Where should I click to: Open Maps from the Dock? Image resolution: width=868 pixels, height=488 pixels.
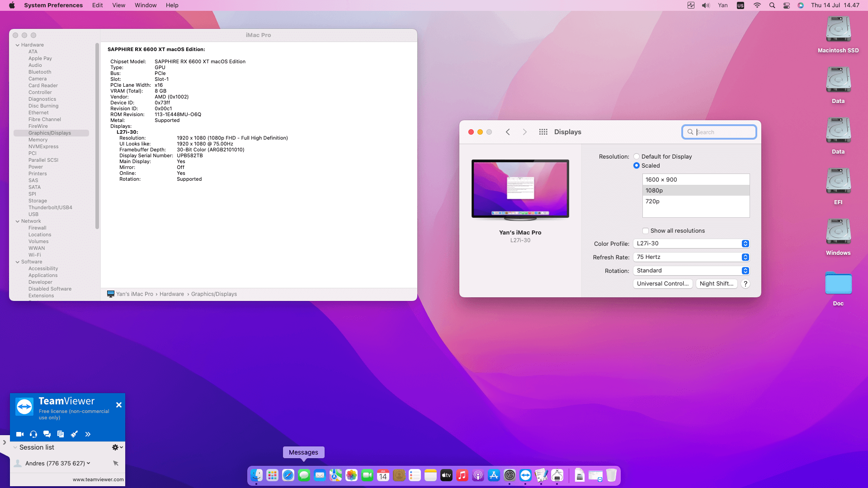(x=335, y=475)
